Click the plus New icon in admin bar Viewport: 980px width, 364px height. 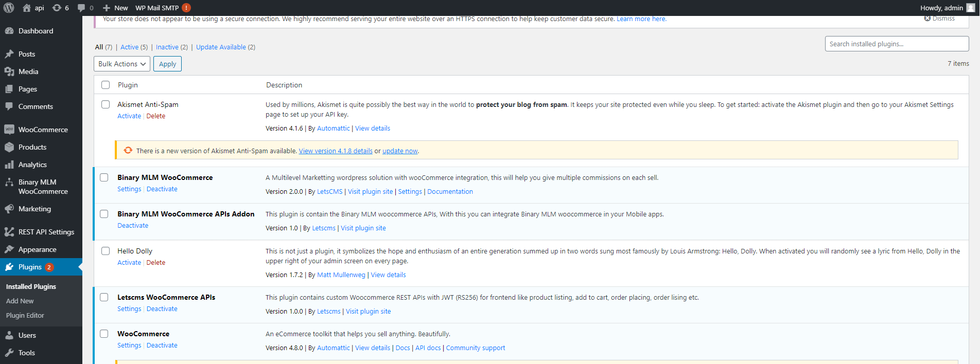pyautogui.click(x=106, y=8)
